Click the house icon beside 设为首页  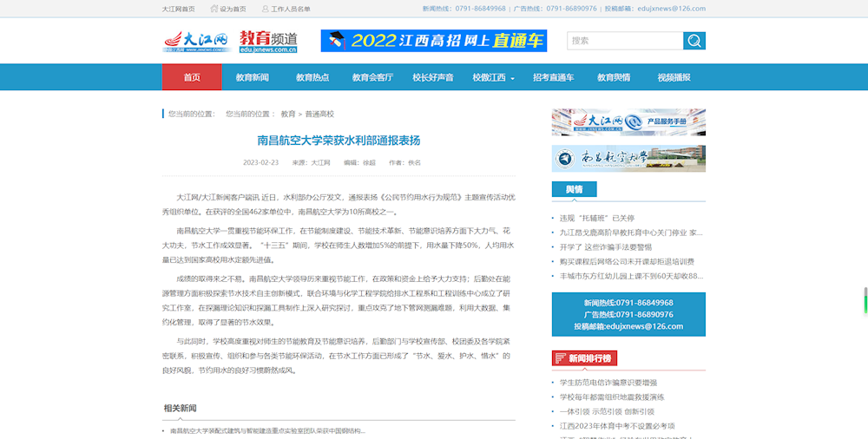[214, 9]
